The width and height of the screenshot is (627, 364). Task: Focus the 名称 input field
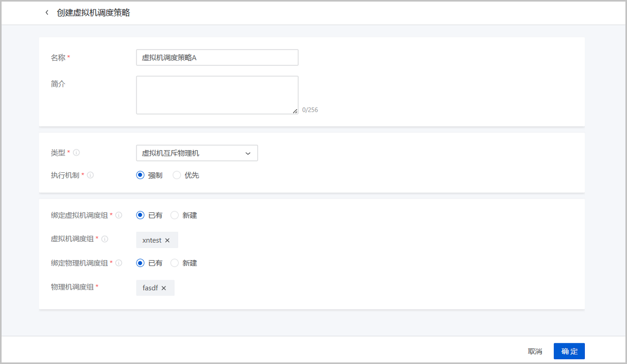coord(217,57)
